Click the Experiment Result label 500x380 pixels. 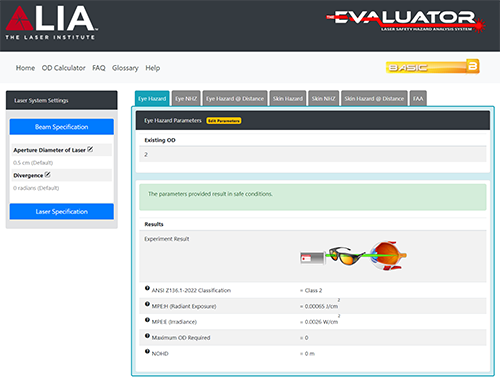click(x=167, y=239)
